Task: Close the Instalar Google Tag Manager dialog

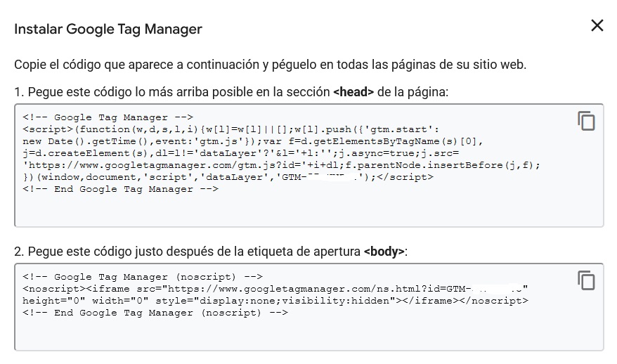Action: pyautogui.click(x=597, y=25)
